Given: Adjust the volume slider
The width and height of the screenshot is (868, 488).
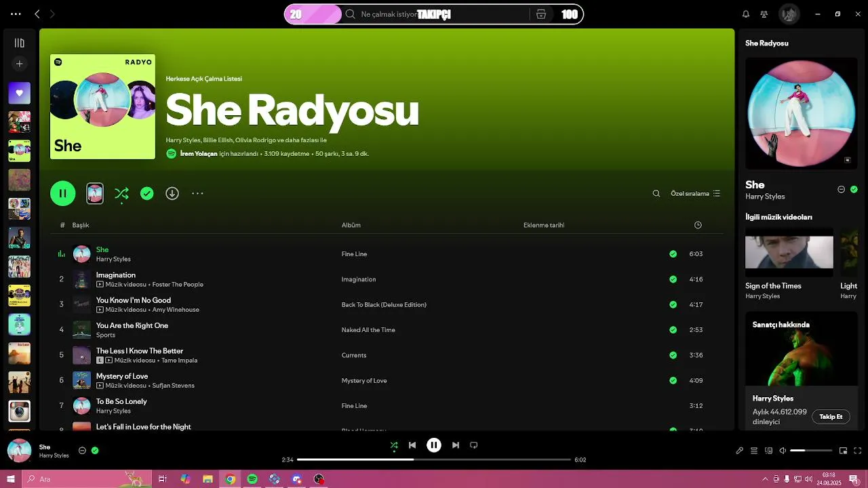Looking at the screenshot, I should (x=811, y=451).
